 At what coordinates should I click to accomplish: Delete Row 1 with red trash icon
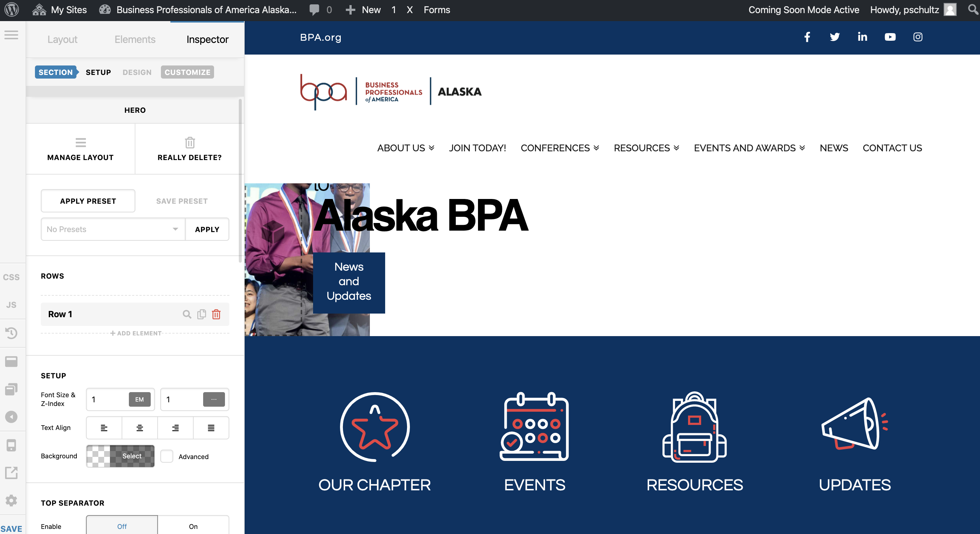tap(216, 314)
